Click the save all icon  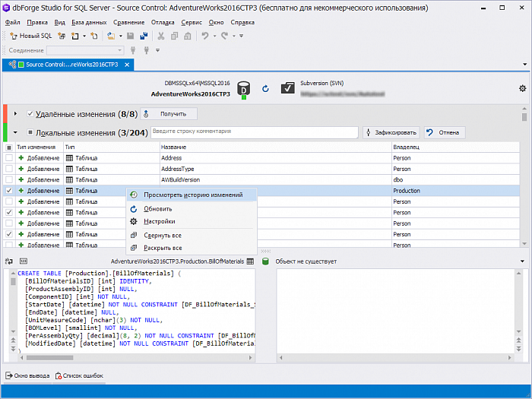(144, 36)
